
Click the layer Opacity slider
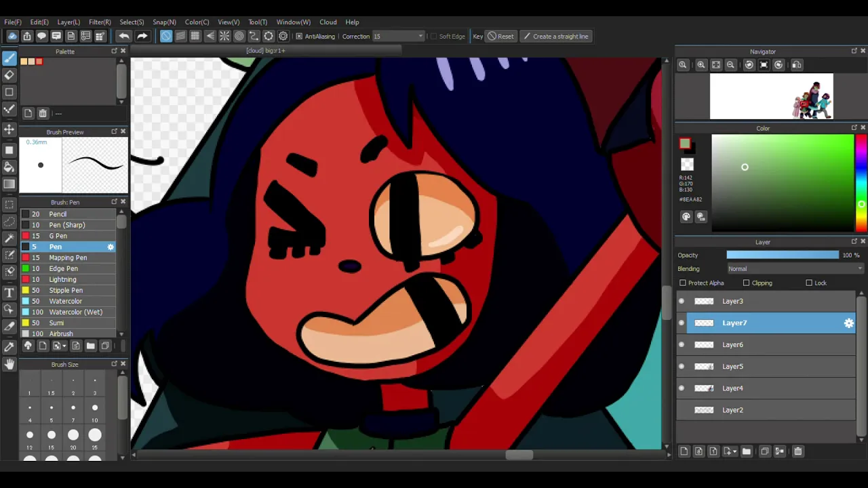(x=783, y=255)
